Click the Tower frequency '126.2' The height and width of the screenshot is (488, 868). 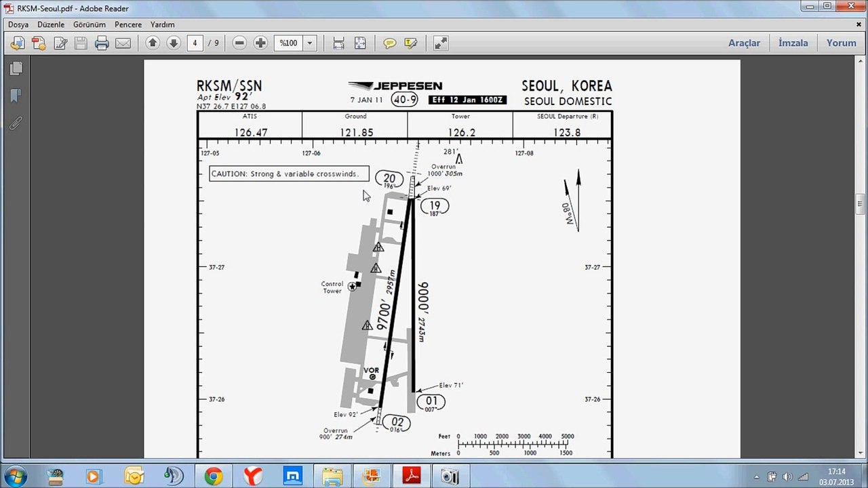click(462, 132)
